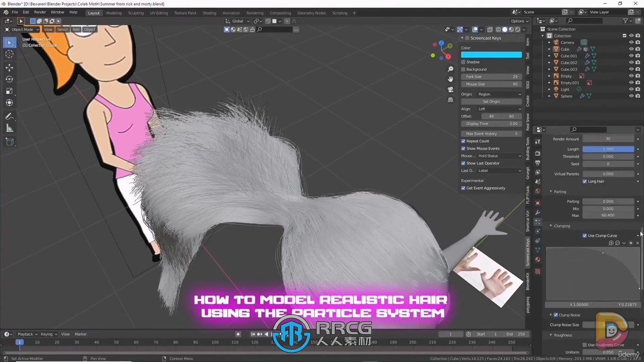
Task: Click the Length value slider
Action: (608, 149)
